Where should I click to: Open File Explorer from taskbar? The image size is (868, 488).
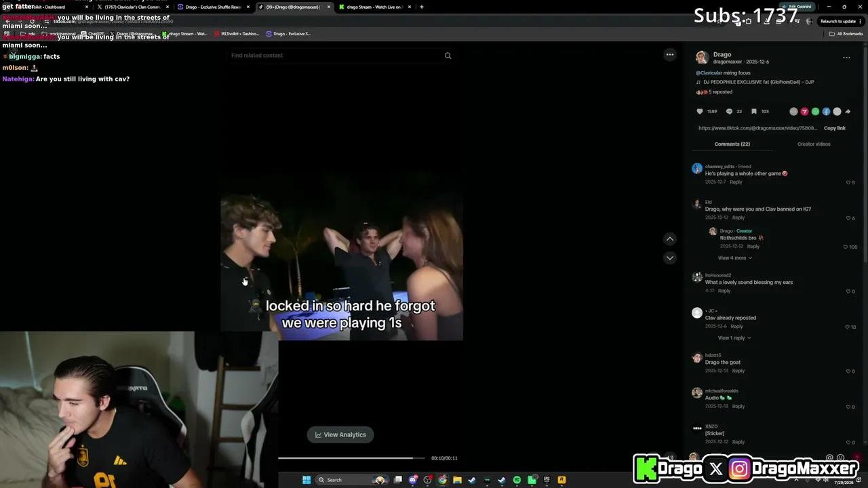(x=458, y=480)
